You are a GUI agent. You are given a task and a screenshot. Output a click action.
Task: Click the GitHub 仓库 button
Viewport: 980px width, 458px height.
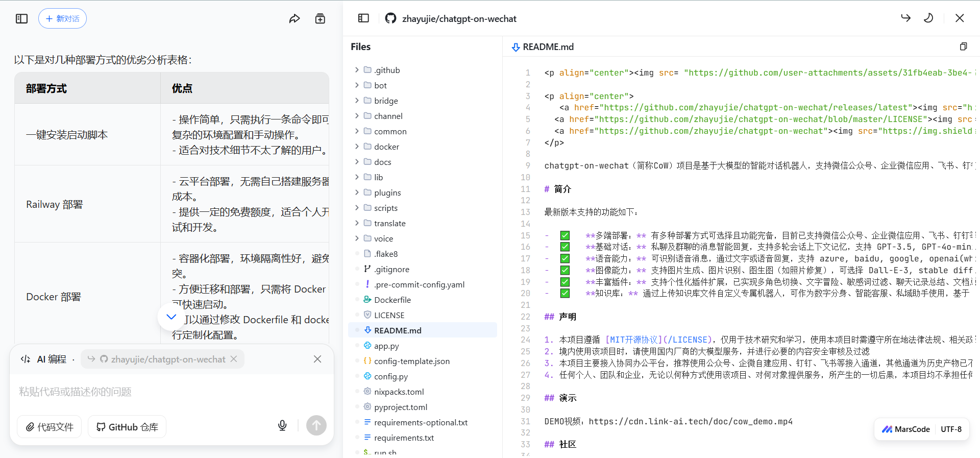pyautogui.click(x=127, y=426)
